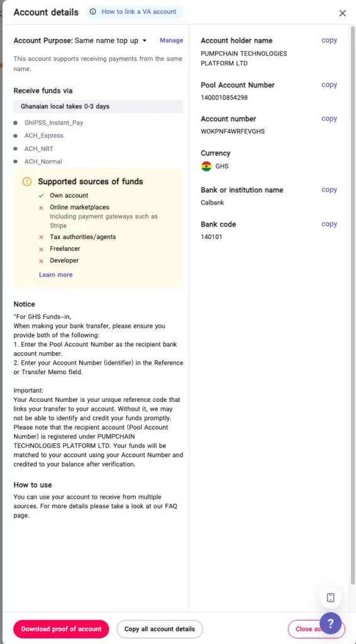Click Download proof of account button

coord(61,629)
